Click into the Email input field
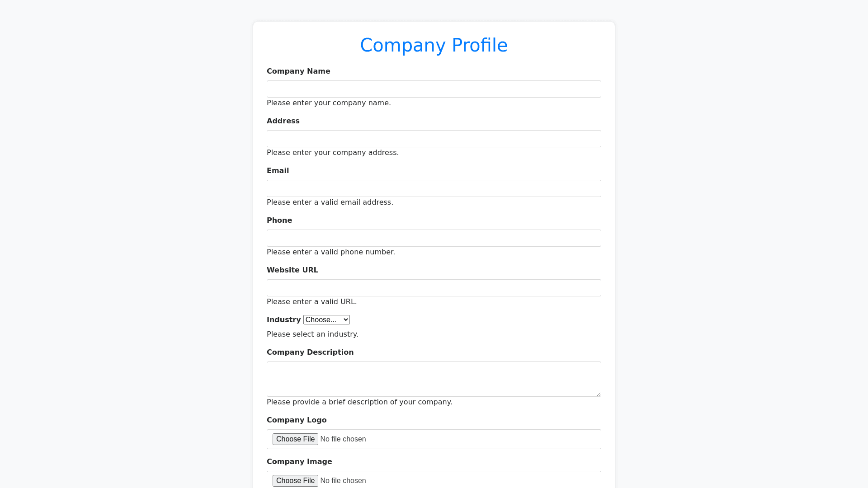The width and height of the screenshot is (868, 488). 434,188
